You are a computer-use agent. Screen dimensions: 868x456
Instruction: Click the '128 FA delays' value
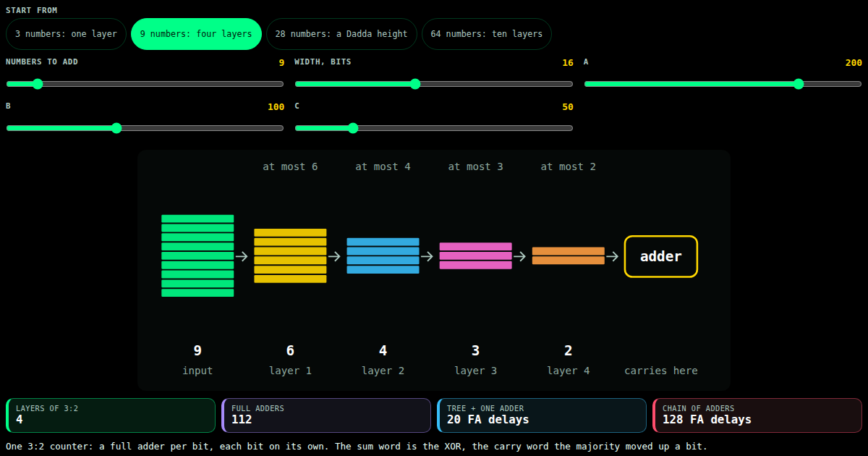(707, 420)
